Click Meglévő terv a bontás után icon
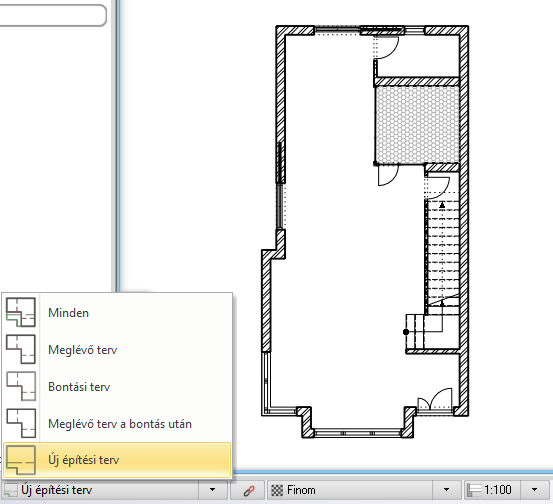 [21, 423]
